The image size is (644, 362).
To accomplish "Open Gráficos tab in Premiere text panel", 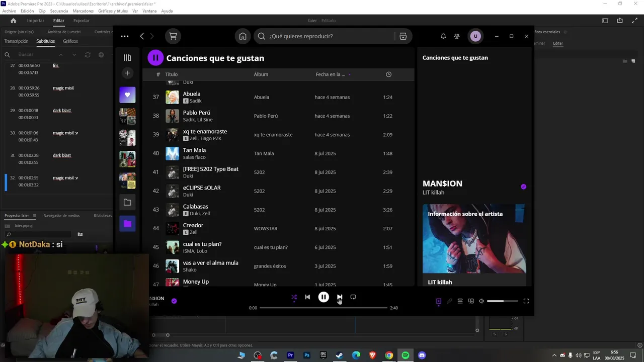I will pyautogui.click(x=70, y=41).
